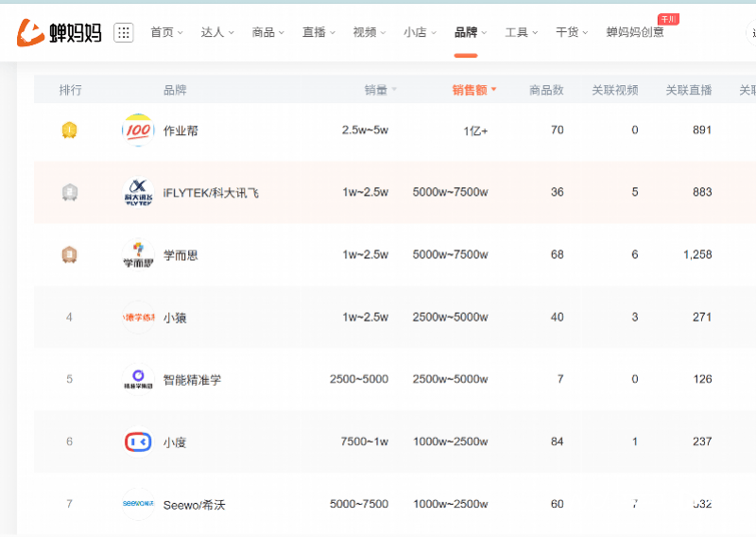This screenshot has height=537, width=756.
Task: Click 小度's 7500~1w sales volume
Action: pyautogui.click(x=365, y=442)
